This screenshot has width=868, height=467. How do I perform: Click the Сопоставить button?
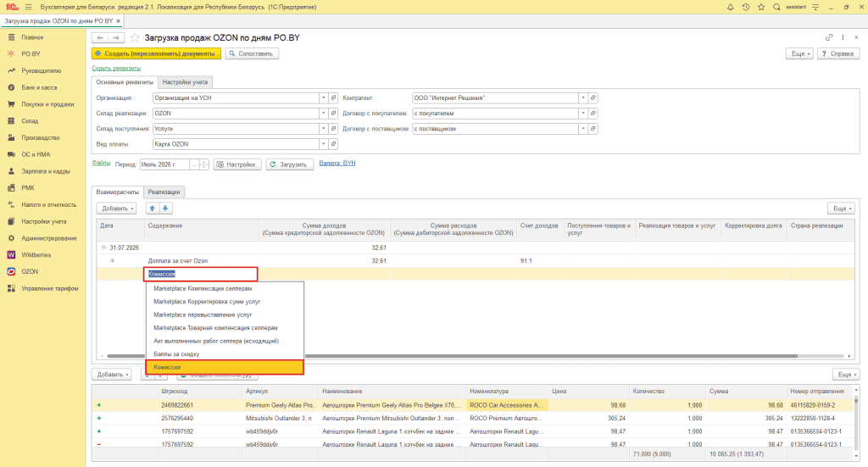(x=252, y=53)
